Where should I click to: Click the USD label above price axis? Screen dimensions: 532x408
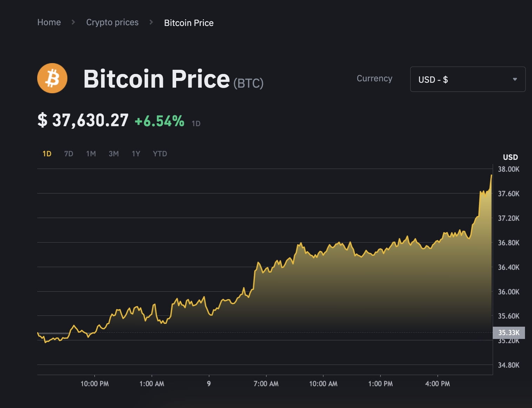click(510, 157)
